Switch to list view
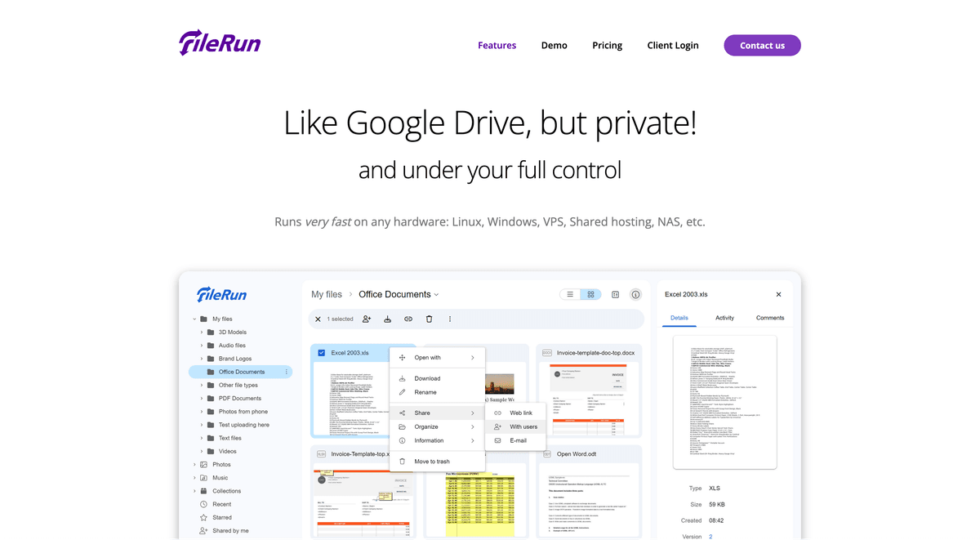 click(x=570, y=295)
